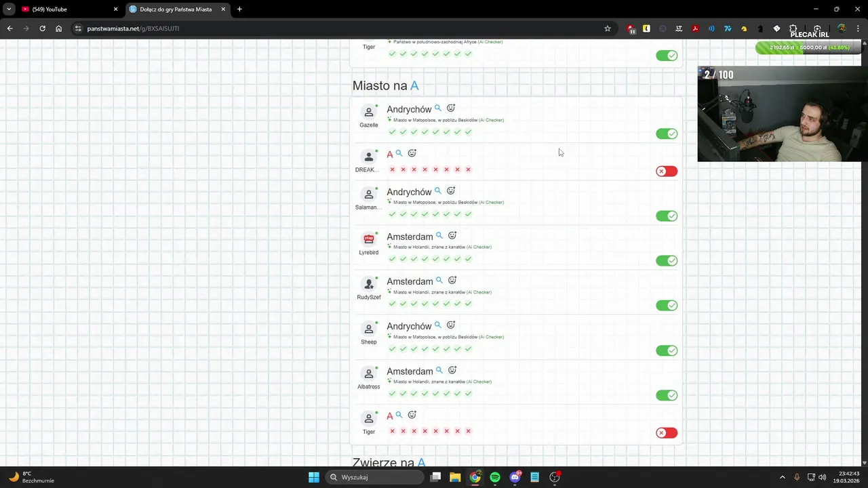Go back to previous page
The width and height of the screenshot is (868, 488).
pos(9,28)
